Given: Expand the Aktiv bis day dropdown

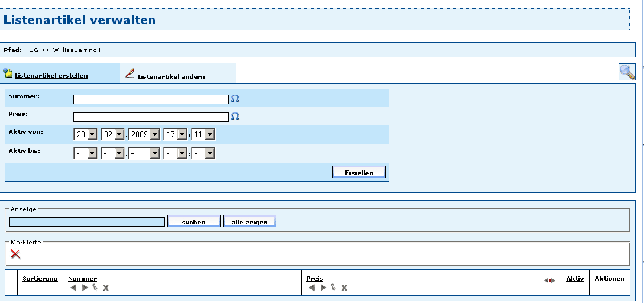Looking at the screenshot, I should (86, 154).
